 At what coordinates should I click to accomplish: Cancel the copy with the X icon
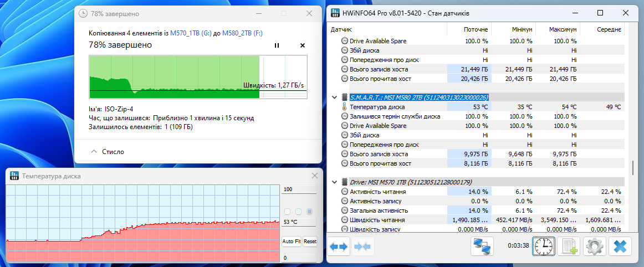click(303, 45)
